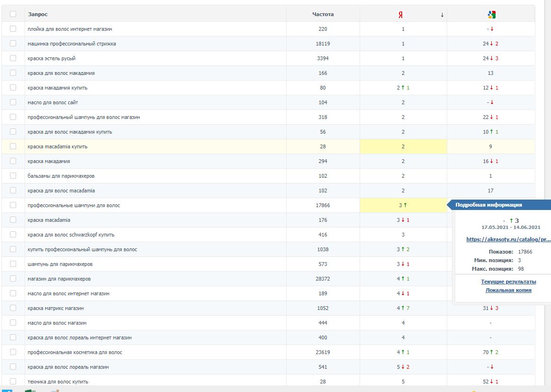This screenshot has height=392, width=551.
Task: Click frequency value '23619'
Action: [x=323, y=352]
